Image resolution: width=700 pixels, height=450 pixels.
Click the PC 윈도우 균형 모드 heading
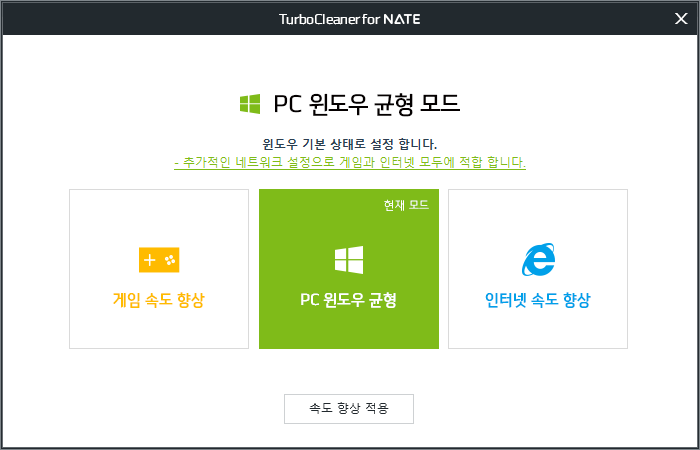tap(367, 104)
